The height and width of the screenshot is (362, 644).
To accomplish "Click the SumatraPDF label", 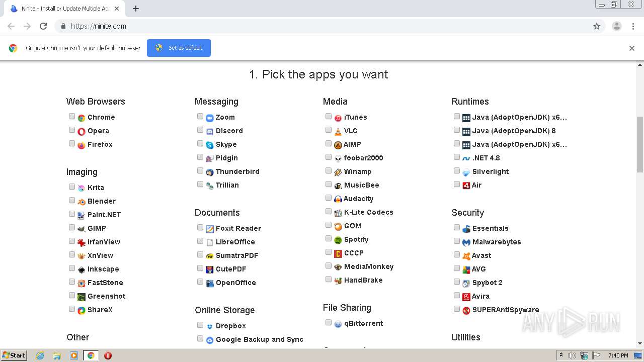I will point(237,256).
